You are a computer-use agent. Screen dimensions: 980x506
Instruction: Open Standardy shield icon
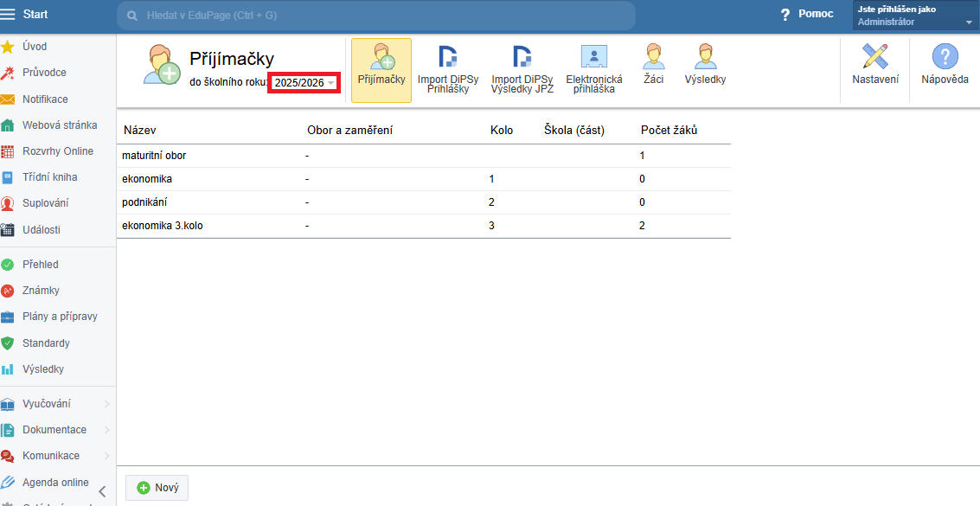[x=8, y=343]
